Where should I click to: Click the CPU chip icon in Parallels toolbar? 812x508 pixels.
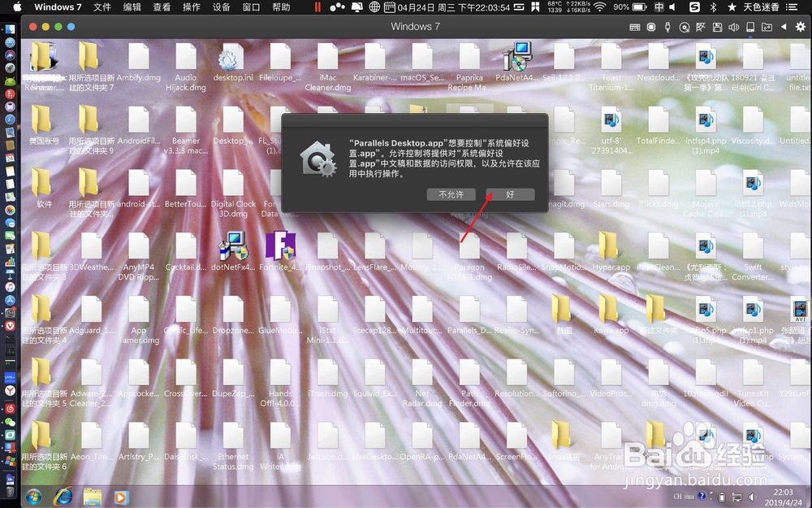(651, 27)
